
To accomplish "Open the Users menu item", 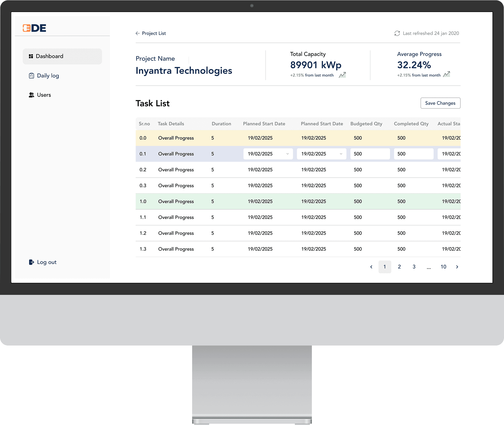I will (44, 95).
